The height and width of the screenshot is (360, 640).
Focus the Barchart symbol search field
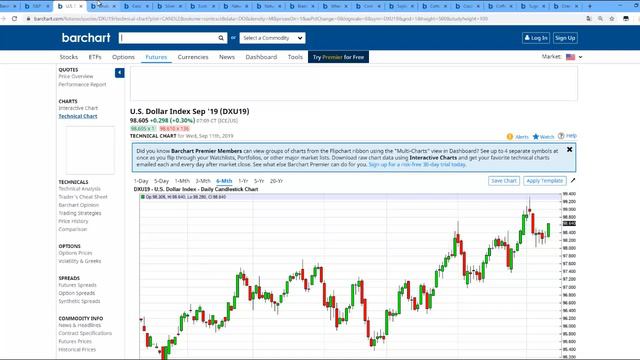click(x=168, y=38)
